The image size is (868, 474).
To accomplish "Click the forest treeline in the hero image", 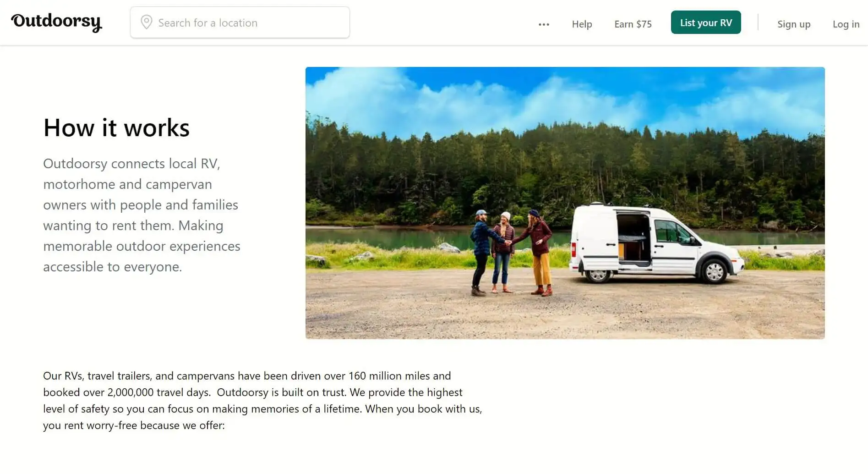I will [565, 174].
